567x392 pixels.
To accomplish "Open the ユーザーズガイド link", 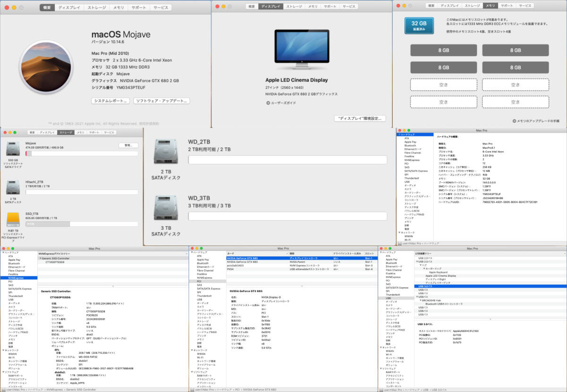I will [x=284, y=102].
